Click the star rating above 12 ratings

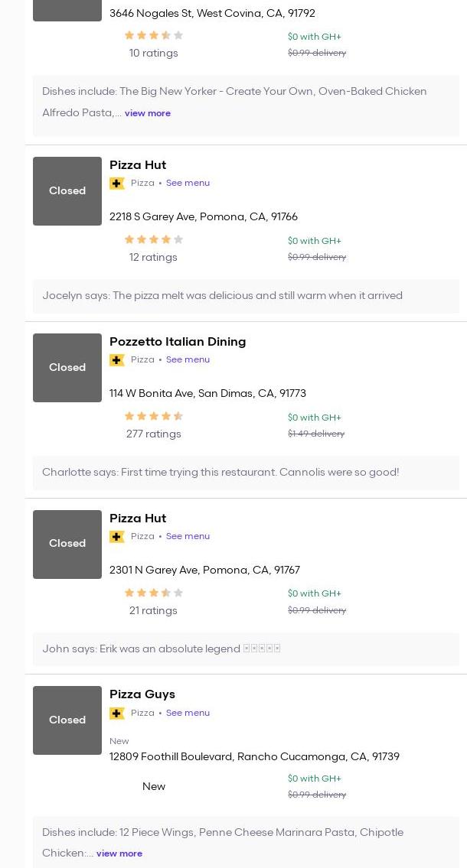(x=153, y=240)
